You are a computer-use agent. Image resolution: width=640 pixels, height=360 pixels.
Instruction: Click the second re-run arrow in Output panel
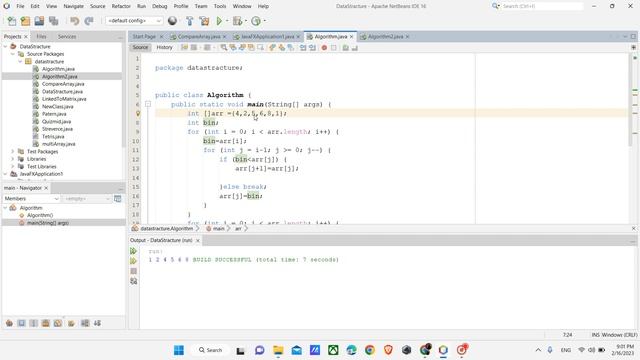[x=133, y=261]
